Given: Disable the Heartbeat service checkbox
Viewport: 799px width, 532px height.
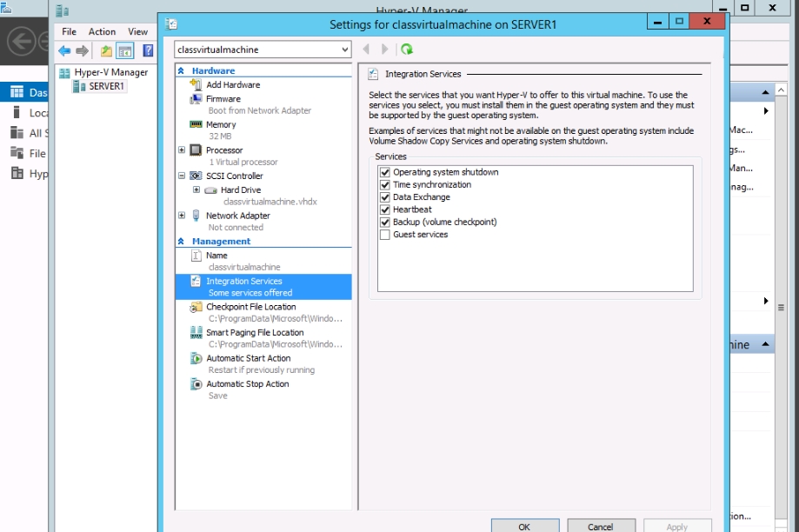Looking at the screenshot, I should tap(384, 209).
